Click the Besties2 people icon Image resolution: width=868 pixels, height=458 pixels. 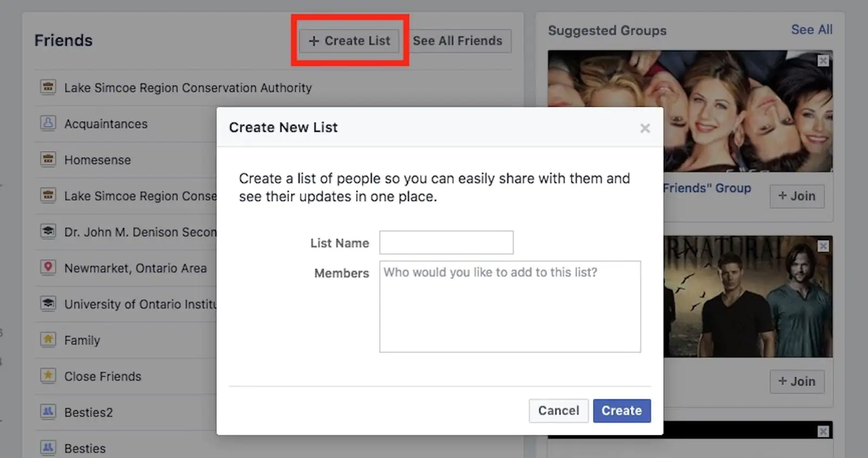48,412
